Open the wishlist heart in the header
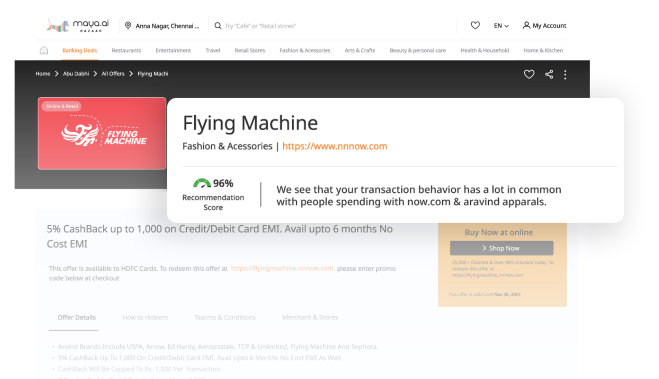 click(x=475, y=26)
